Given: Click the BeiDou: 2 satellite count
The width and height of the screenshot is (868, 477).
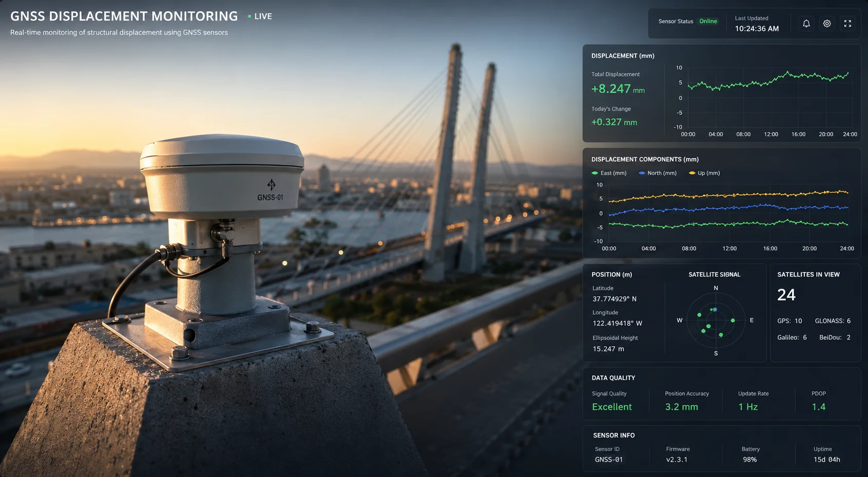Looking at the screenshot, I should (x=835, y=337).
